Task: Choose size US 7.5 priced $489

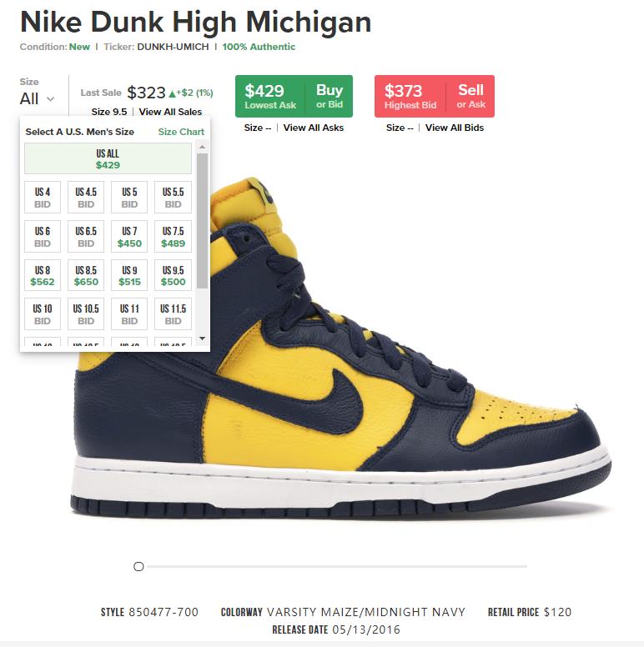Action: tap(173, 237)
